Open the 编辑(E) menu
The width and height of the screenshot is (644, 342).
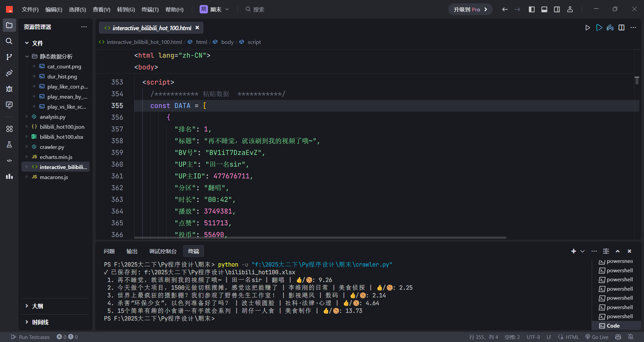(x=54, y=9)
